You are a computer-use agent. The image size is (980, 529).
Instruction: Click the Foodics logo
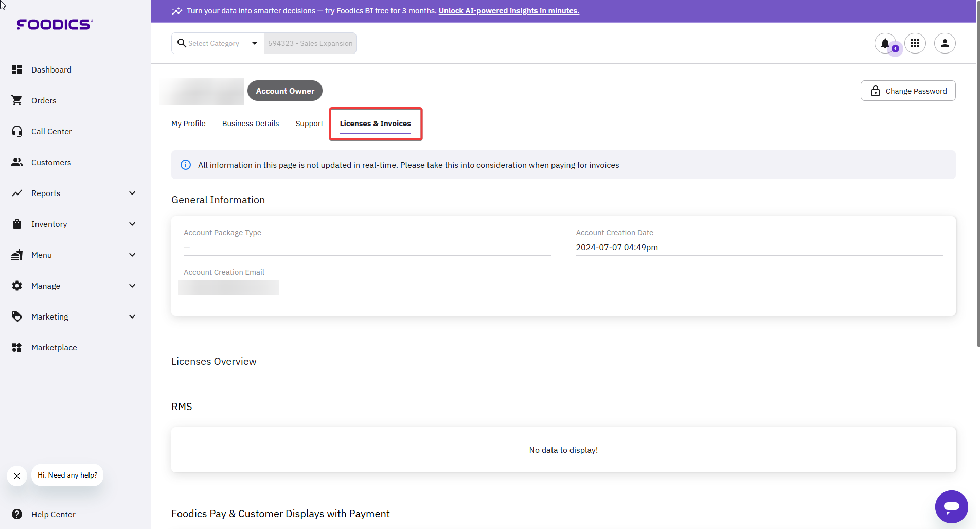[x=55, y=24]
